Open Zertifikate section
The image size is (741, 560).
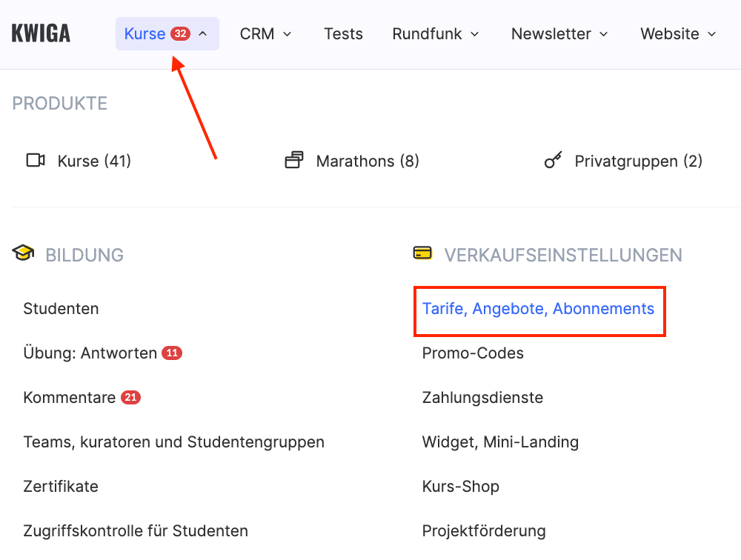(61, 487)
